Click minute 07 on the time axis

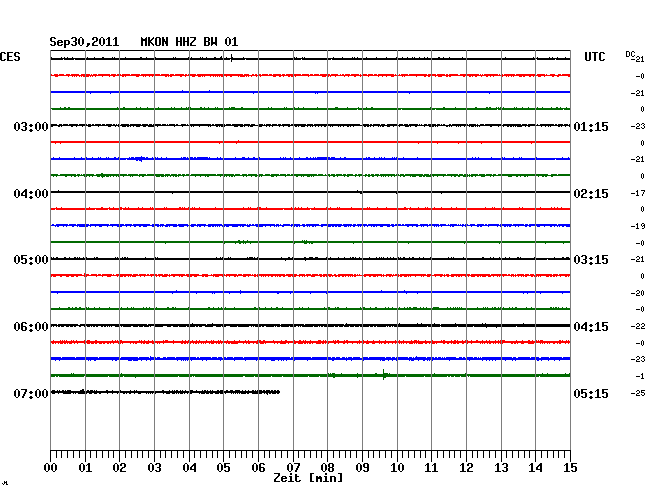click(293, 468)
